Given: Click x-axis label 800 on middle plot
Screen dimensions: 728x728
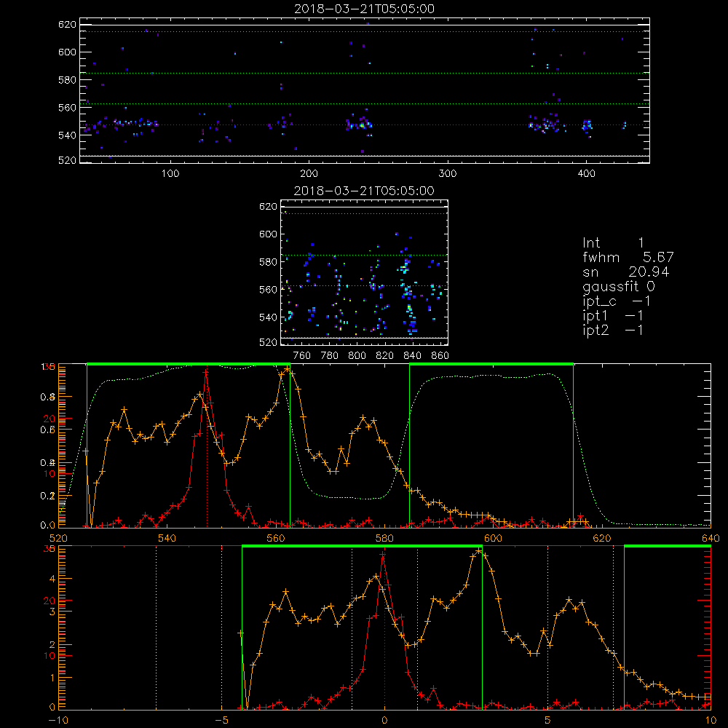Looking at the screenshot, I should 357,356.
